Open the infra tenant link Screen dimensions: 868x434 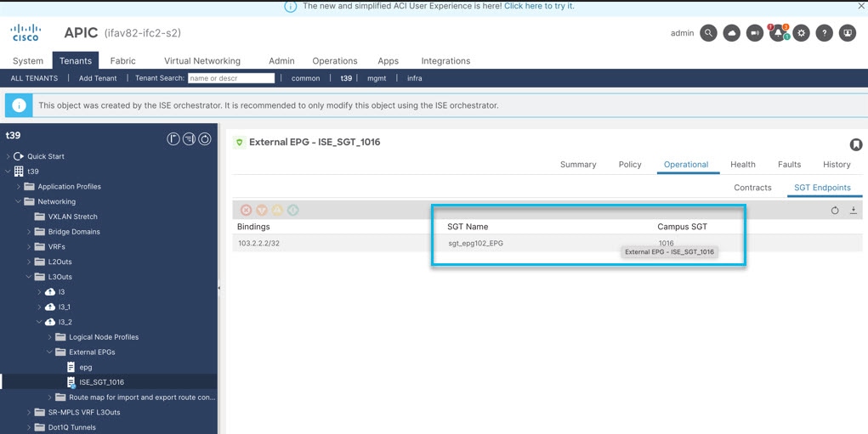tap(415, 78)
